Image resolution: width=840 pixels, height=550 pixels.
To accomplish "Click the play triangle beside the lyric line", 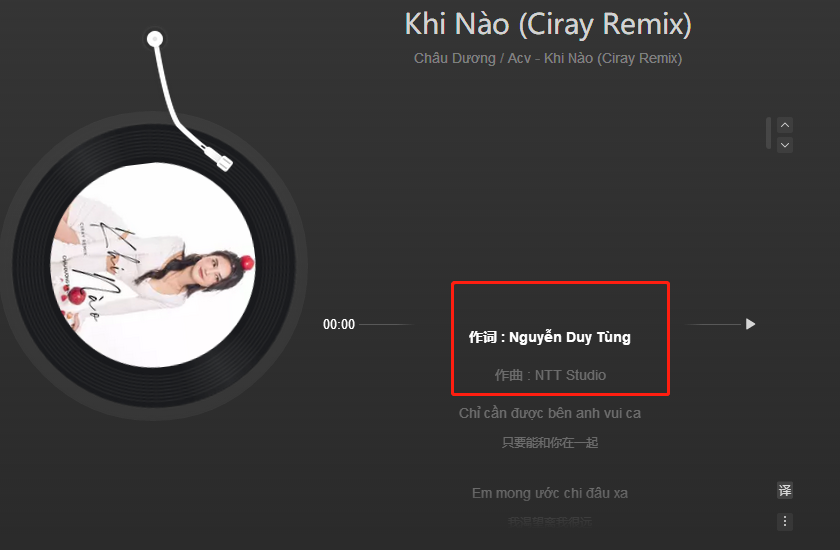I will coord(751,324).
